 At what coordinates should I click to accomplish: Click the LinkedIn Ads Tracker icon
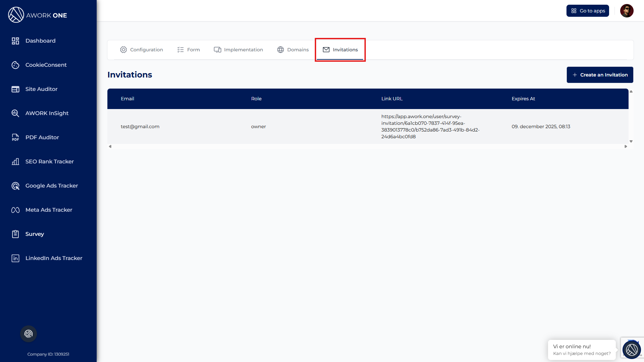(x=15, y=258)
